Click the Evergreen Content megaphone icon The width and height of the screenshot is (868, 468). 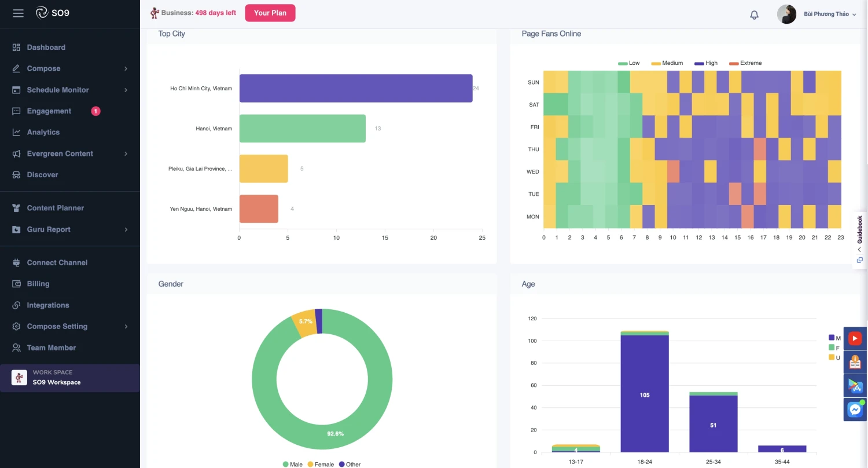[x=16, y=153]
